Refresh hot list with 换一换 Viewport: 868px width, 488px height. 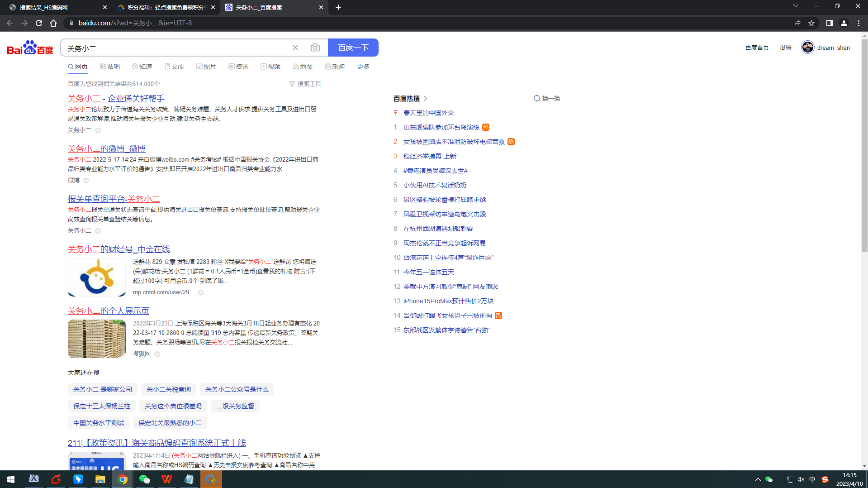pyautogui.click(x=547, y=98)
